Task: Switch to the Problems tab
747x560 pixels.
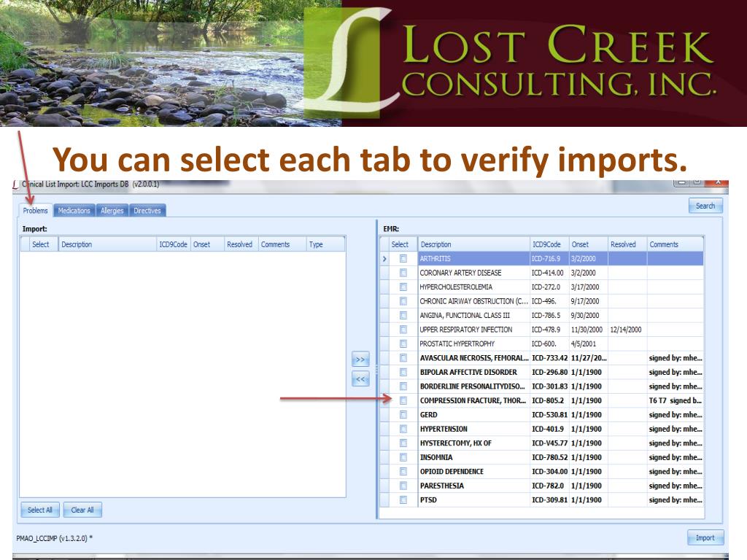Action: pyautogui.click(x=35, y=211)
